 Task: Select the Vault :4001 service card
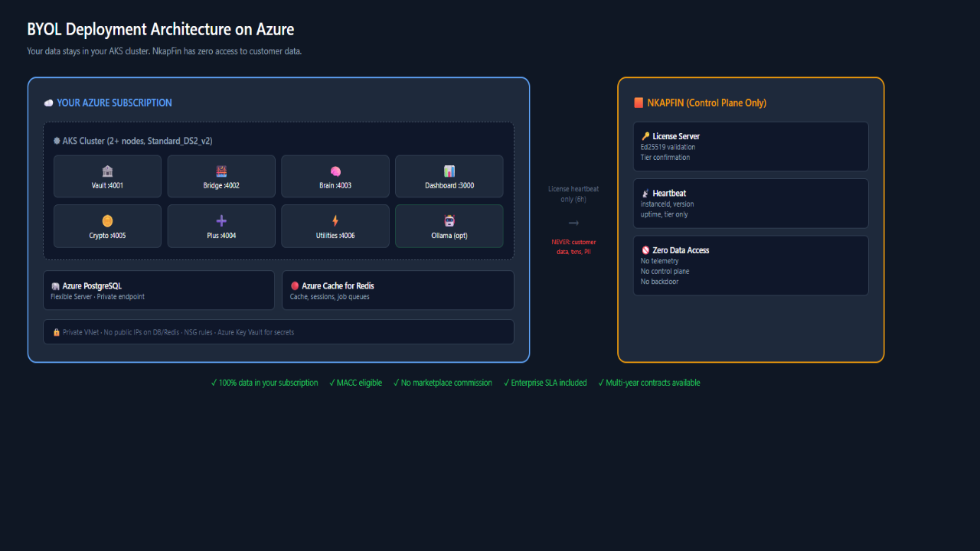[x=107, y=177]
